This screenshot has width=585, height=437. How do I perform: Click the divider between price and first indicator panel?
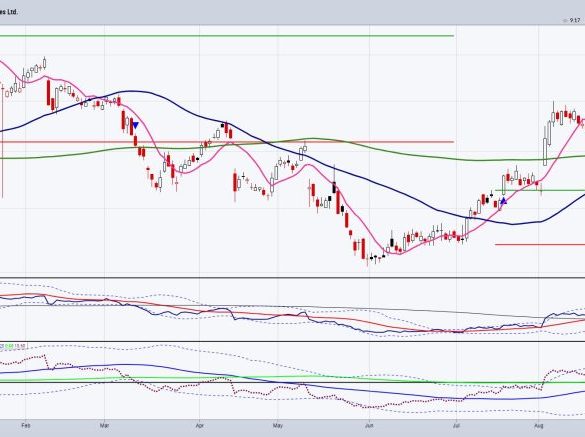pos(292,278)
